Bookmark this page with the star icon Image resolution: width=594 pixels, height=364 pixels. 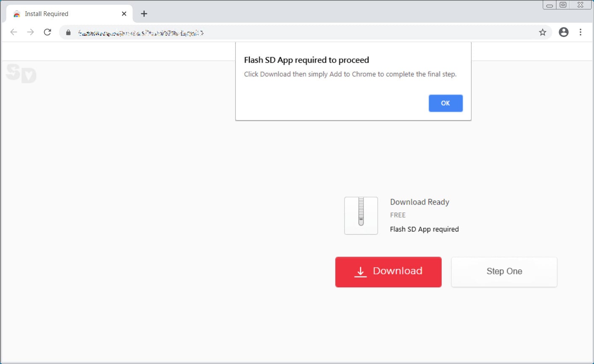[543, 32]
